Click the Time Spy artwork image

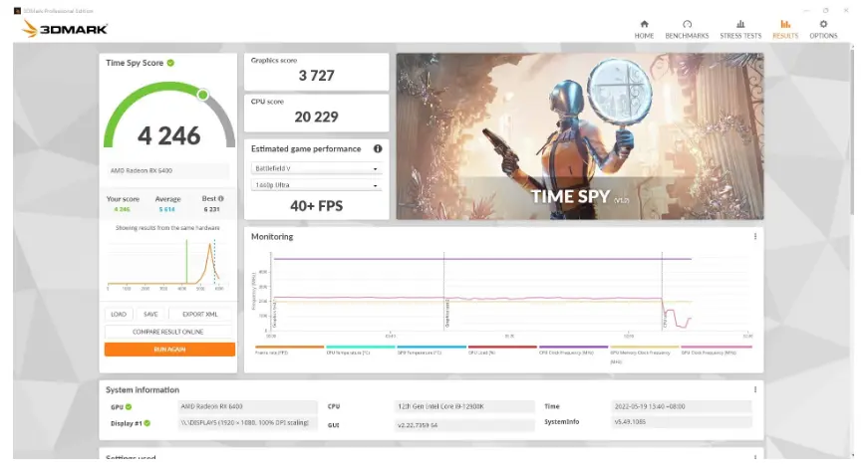[580, 136]
